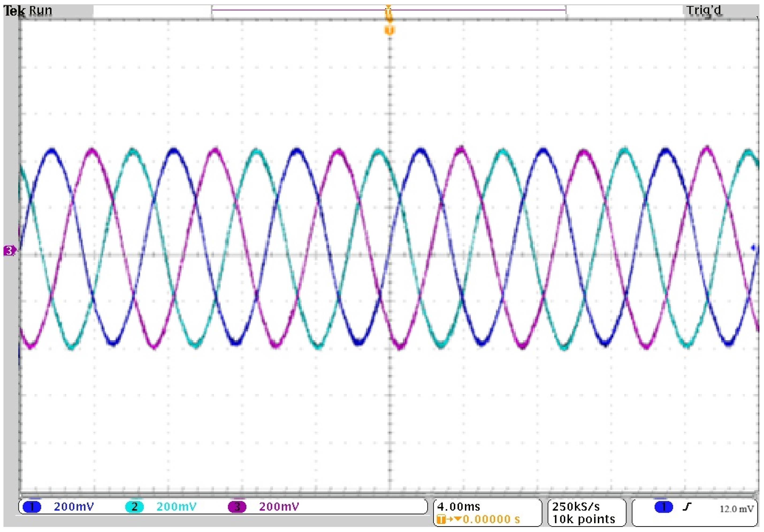Viewport: 764px width, 532px height.
Task: Click the 10k points record length readout
Action: (584, 519)
